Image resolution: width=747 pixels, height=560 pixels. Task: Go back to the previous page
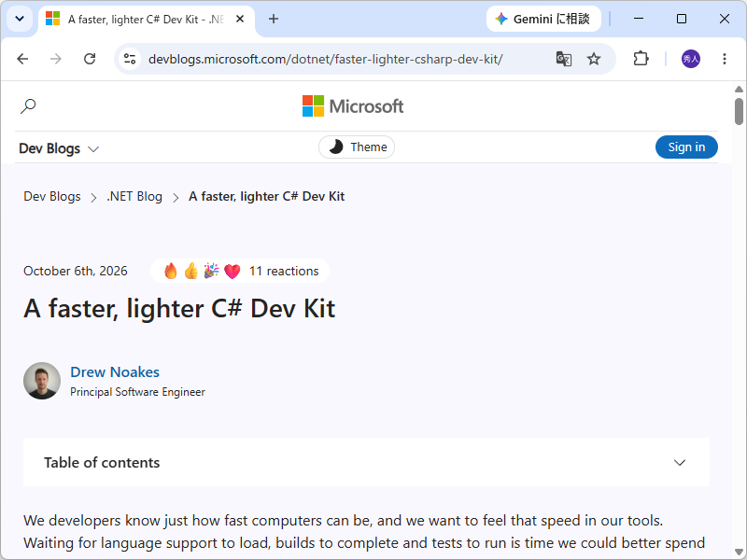[22, 59]
